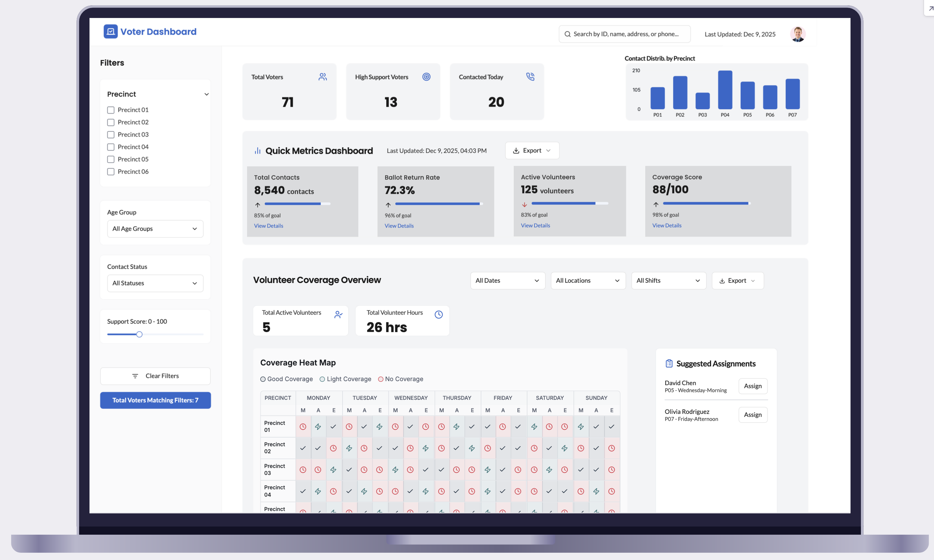
Task: Click the Support Score slider handle
Action: point(139,334)
